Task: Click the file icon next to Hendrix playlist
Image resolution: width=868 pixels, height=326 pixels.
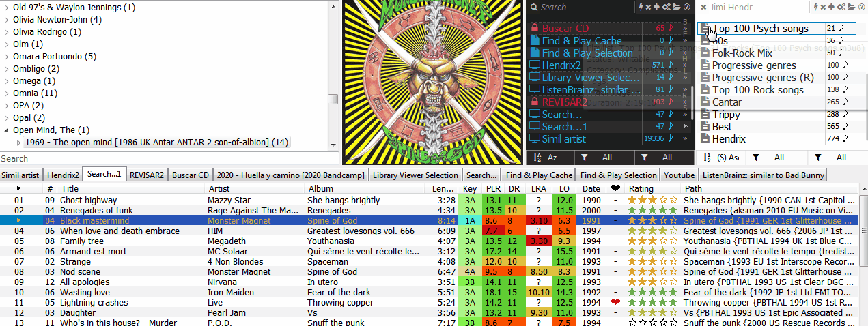Action: point(705,139)
